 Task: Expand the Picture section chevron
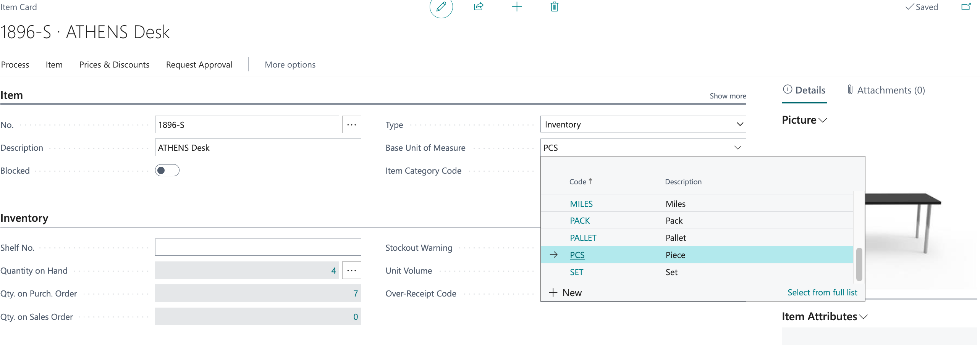click(x=823, y=121)
